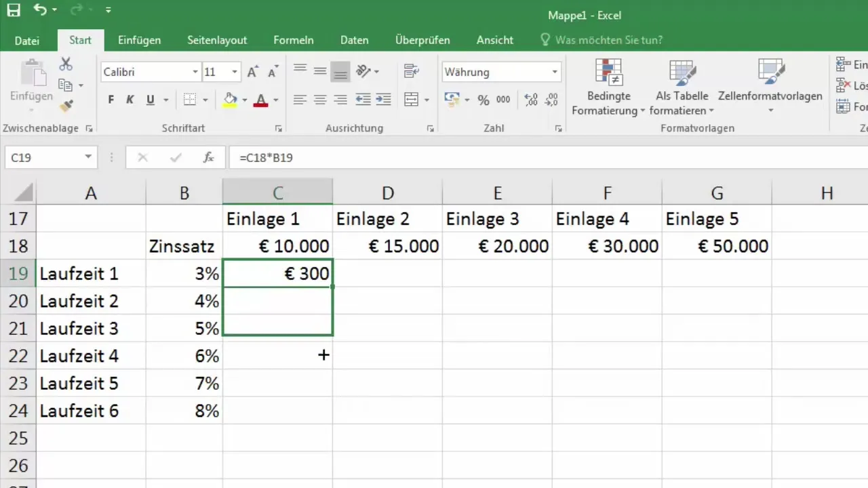
Task: Increase font size with the large A icon
Action: coord(253,72)
